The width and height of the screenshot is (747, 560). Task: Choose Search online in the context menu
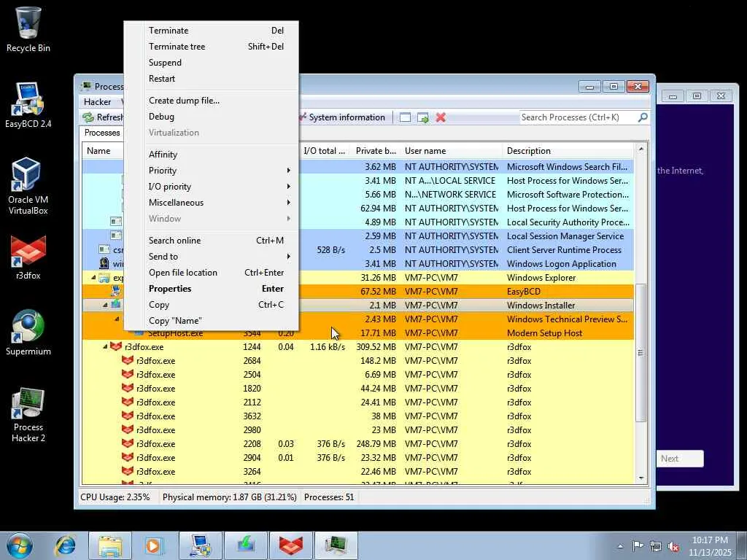[x=211, y=241]
